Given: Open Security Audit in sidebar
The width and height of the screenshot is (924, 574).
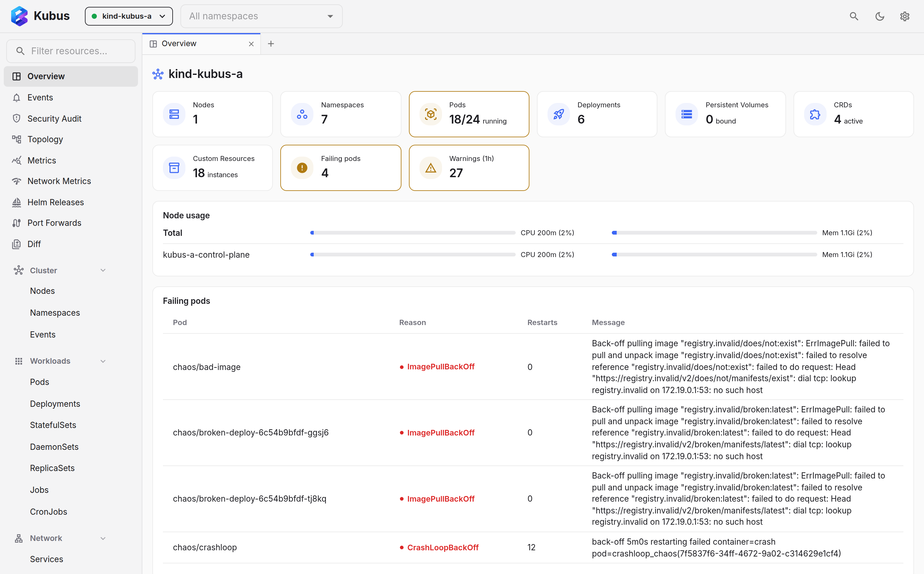Looking at the screenshot, I should [x=71, y=119].
